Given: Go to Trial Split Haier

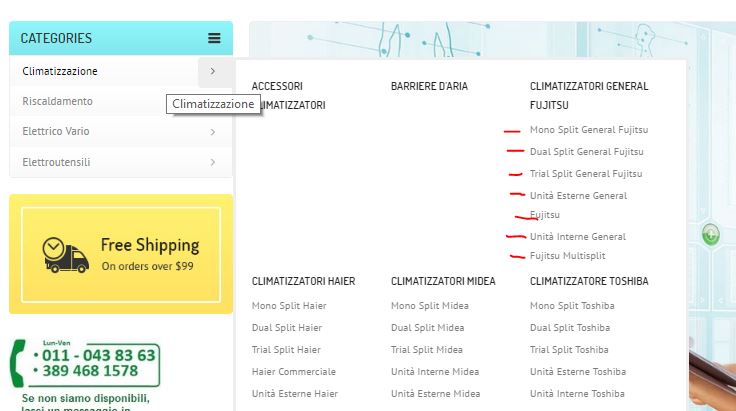Looking at the screenshot, I should coord(286,350).
